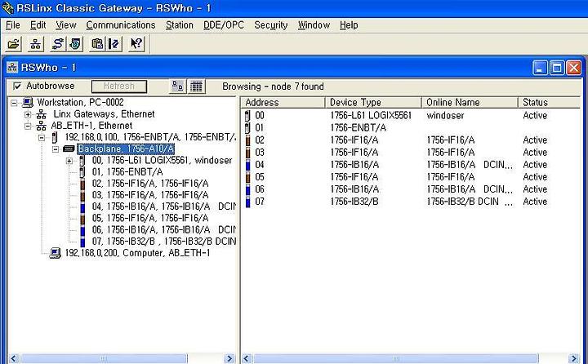Click left arrow of tree pane scrollbar
The image size is (588, 364).
coord(14,359)
